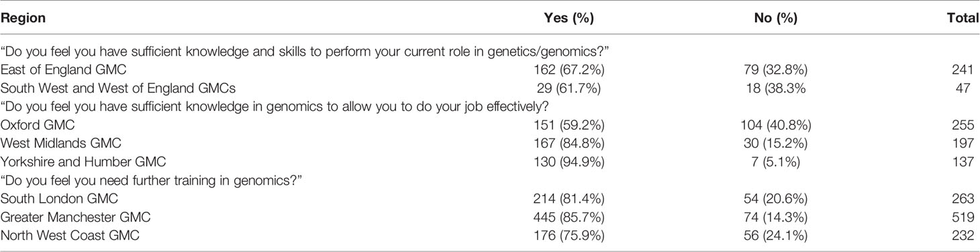980x252 pixels.
Task: Click the Total column header
Action: coord(963,19)
